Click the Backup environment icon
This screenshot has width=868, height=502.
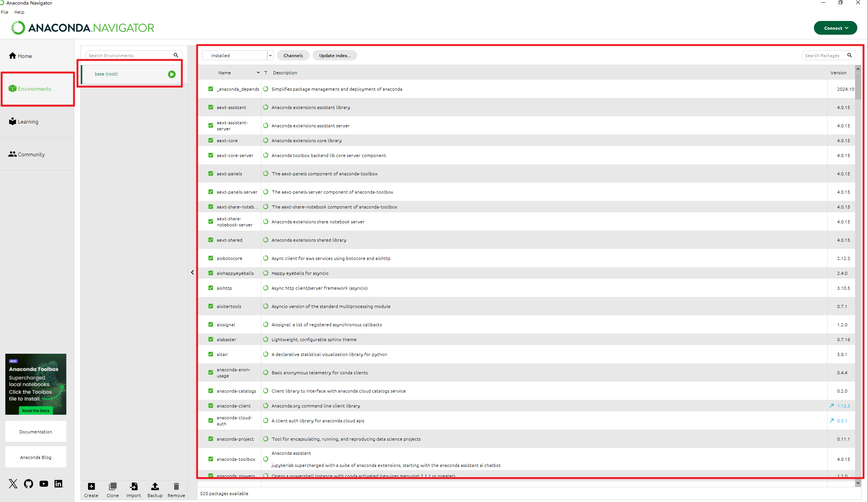[155, 486]
